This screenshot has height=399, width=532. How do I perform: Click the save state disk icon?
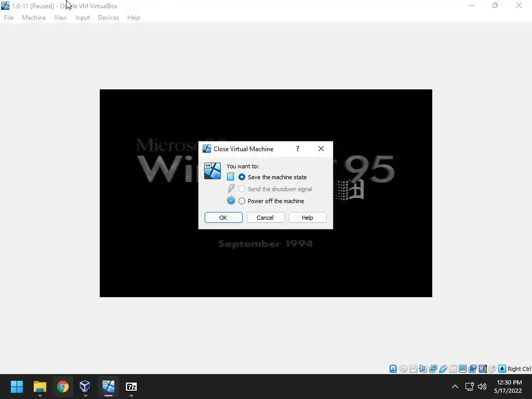(230, 177)
